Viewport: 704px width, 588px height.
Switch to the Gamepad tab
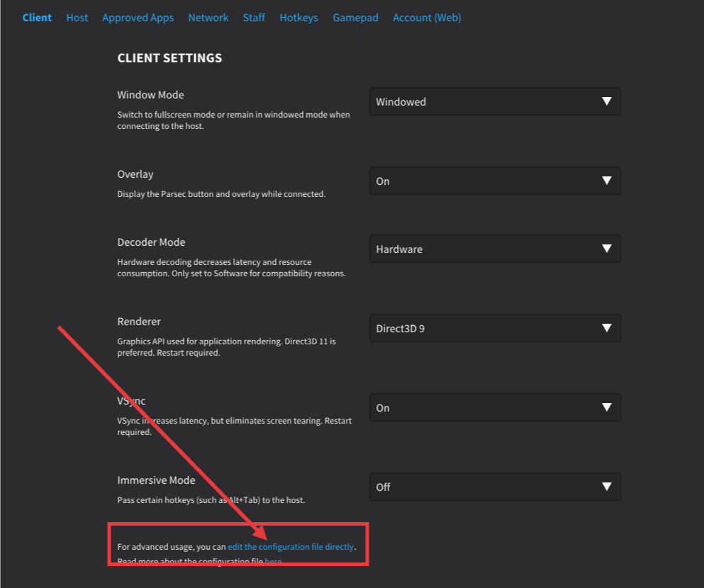(x=355, y=17)
